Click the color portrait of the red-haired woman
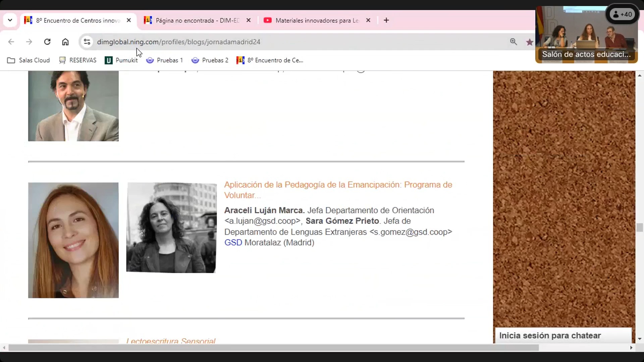644x362 pixels. (x=73, y=240)
